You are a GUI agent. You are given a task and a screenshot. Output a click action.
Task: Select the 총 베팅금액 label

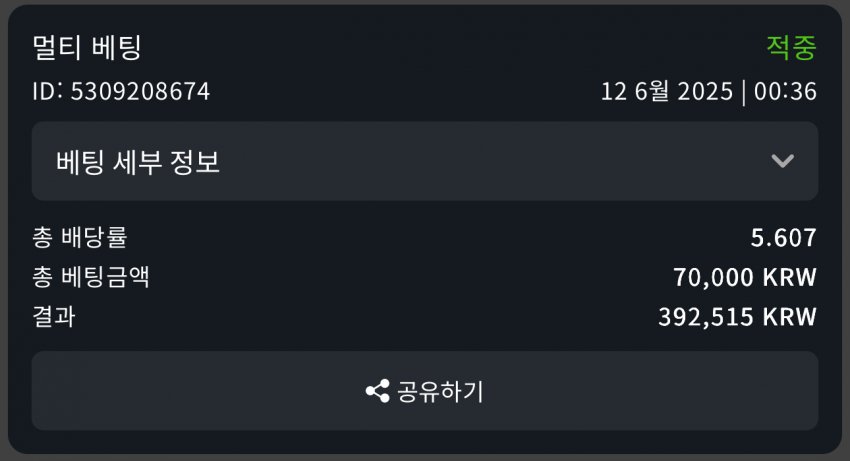point(91,277)
